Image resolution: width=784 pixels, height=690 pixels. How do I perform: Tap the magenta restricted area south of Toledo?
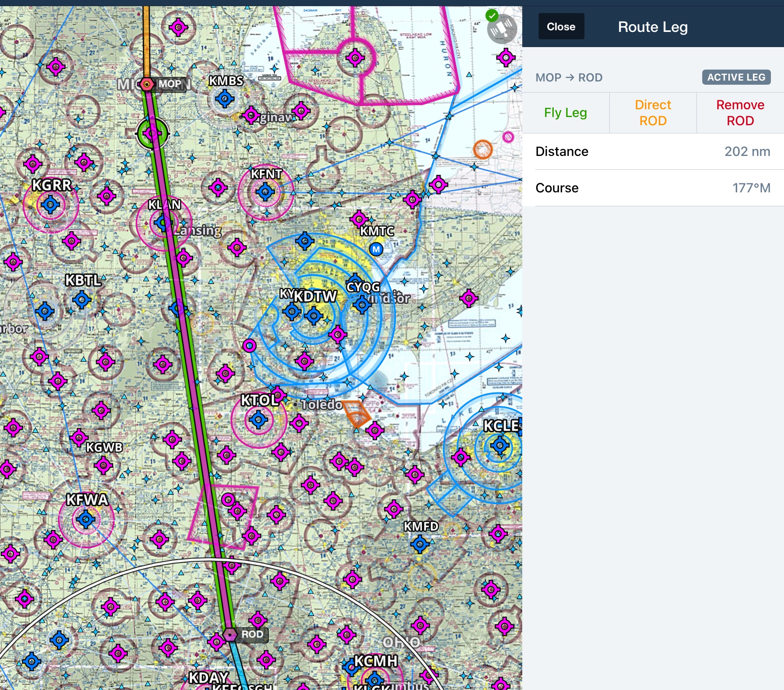pos(223,517)
